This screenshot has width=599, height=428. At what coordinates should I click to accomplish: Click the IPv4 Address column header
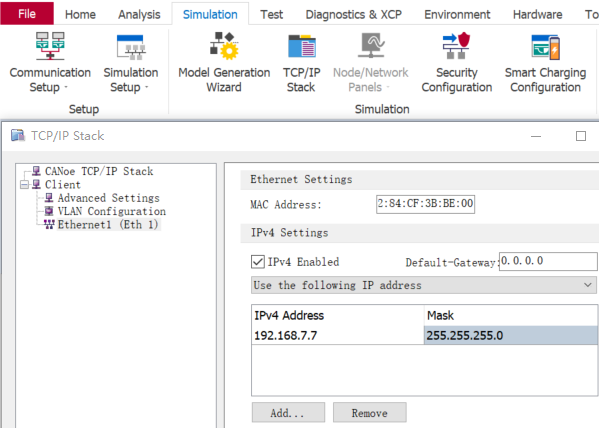338,315
